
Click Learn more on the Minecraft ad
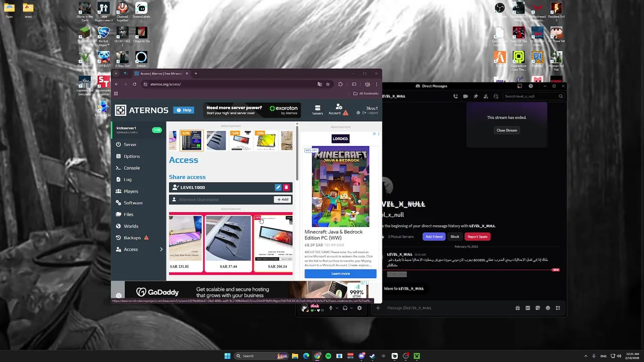point(341,274)
